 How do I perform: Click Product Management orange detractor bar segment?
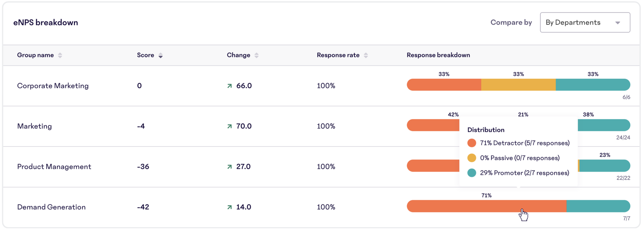click(433, 166)
